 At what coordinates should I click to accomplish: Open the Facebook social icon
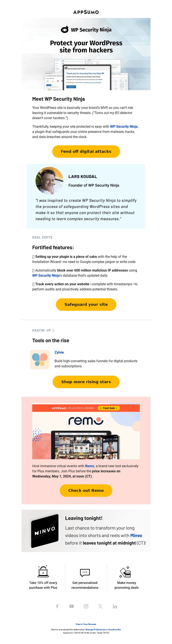57,606
